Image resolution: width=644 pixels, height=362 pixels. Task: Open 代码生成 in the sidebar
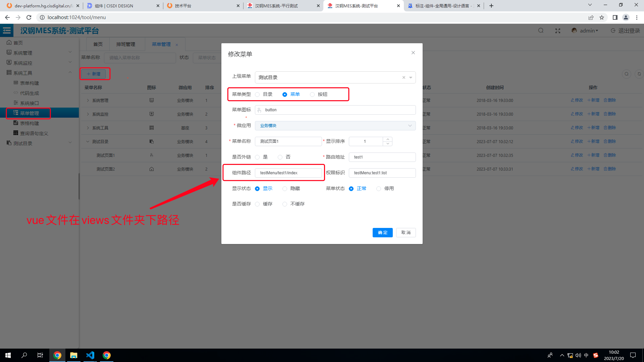pyautogui.click(x=30, y=93)
